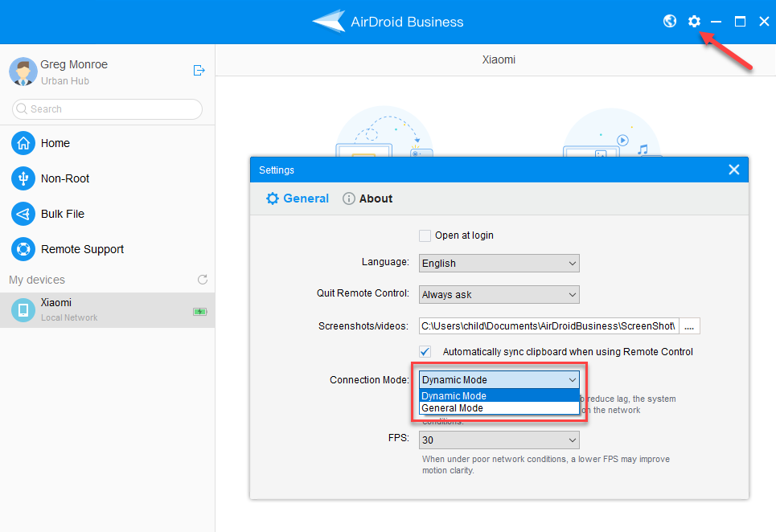Click the Bulk File paper plane icon
Screen dimensions: 776x532
(23, 214)
